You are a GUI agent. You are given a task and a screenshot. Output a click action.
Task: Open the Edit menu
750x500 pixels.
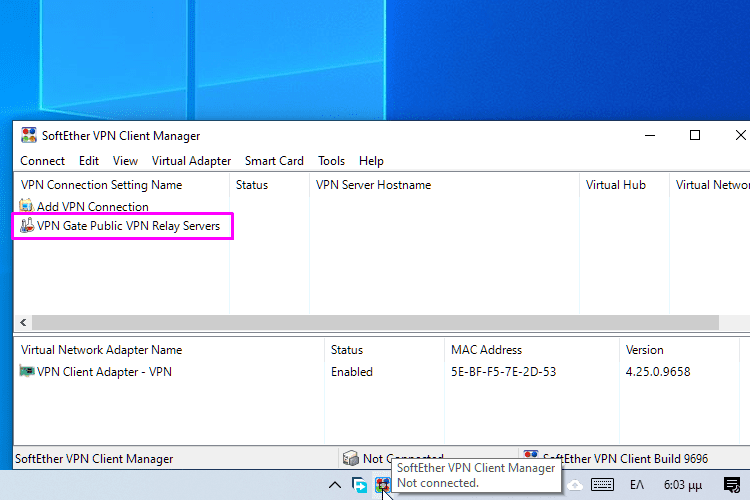[x=88, y=161]
